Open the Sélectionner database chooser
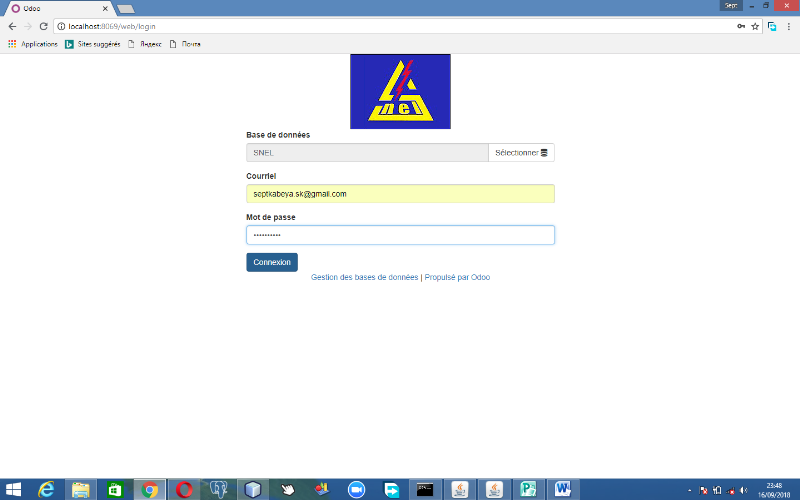This screenshot has height=500, width=800. tap(521, 153)
